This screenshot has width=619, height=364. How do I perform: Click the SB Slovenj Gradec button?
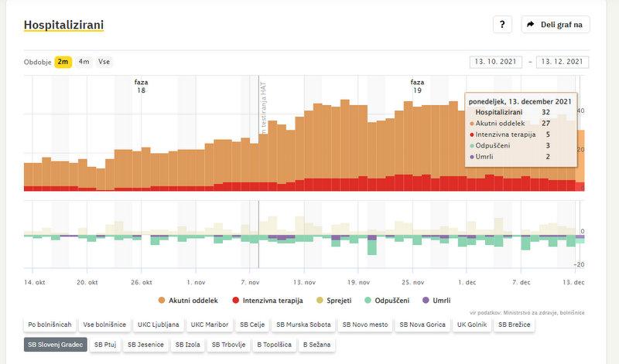(55, 345)
